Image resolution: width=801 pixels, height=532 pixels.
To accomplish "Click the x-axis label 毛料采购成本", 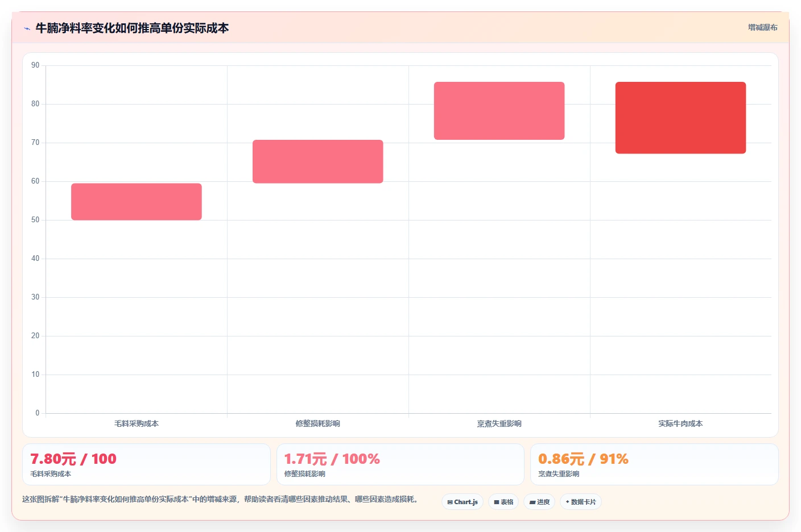I will (x=137, y=423).
